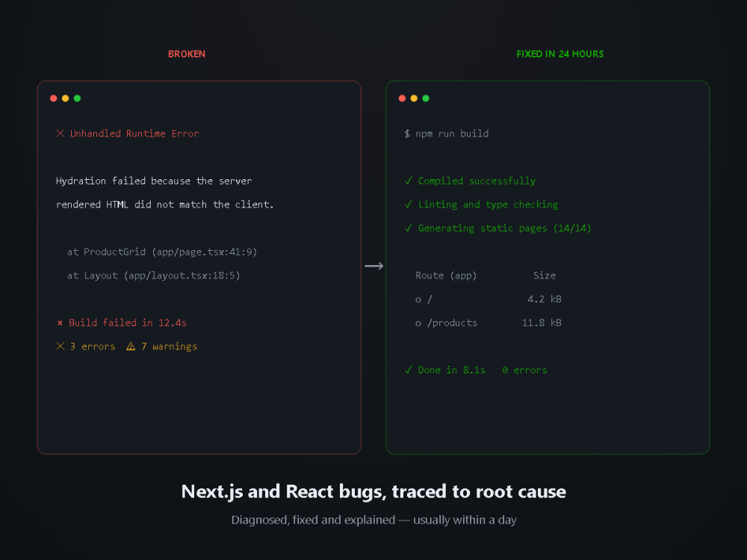The height and width of the screenshot is (560, 747).
Task: Click small x before Build failed
Action: [60, 323]
